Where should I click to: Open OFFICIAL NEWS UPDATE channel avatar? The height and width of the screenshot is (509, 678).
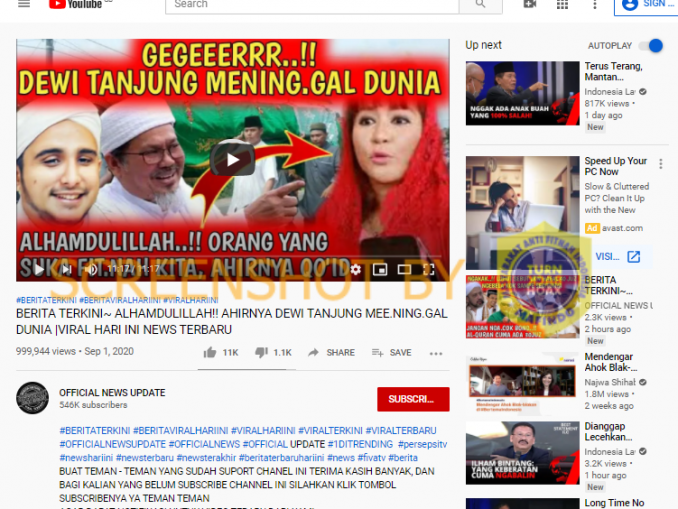click(32, 398)
